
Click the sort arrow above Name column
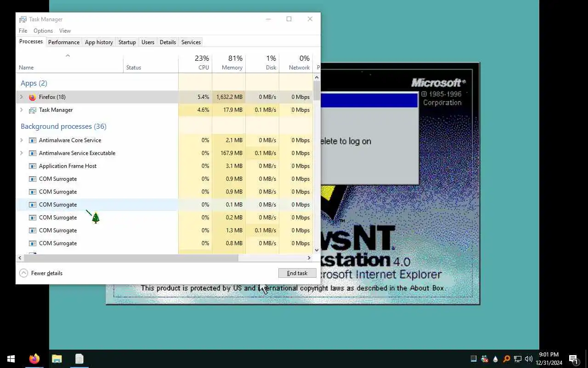[68, 56]
